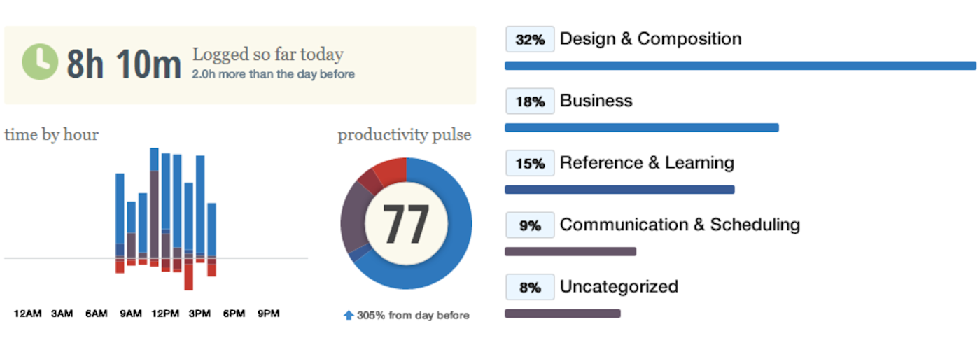Click the 9% Communication & Scheduling badge
This screenshot has width=980, height=352.
[x=530, y=225]
